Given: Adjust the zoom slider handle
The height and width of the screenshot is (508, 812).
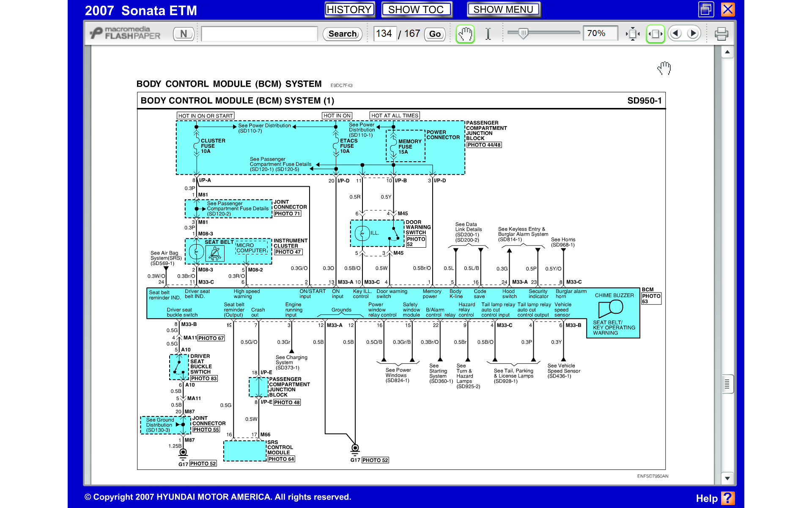Looking at the screenshot, I should 523,33.
